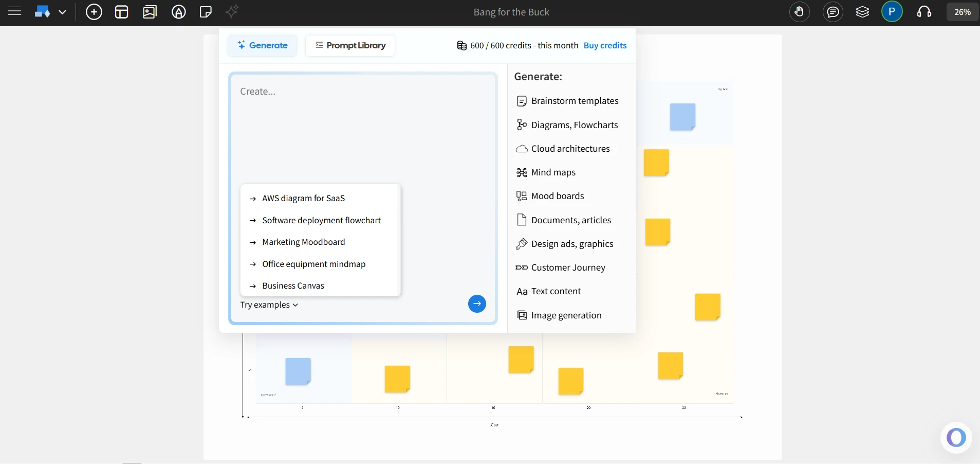Click the layers icon in the top bar

pos(863,12)
